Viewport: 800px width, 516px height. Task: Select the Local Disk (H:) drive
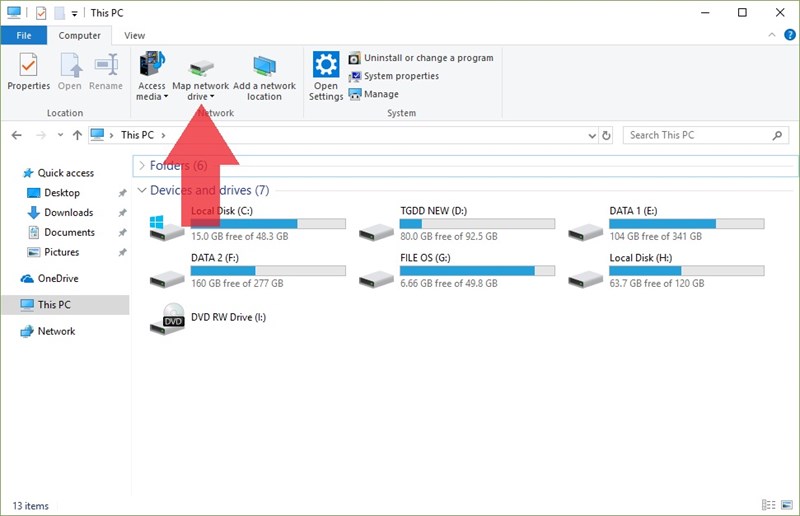666,271
